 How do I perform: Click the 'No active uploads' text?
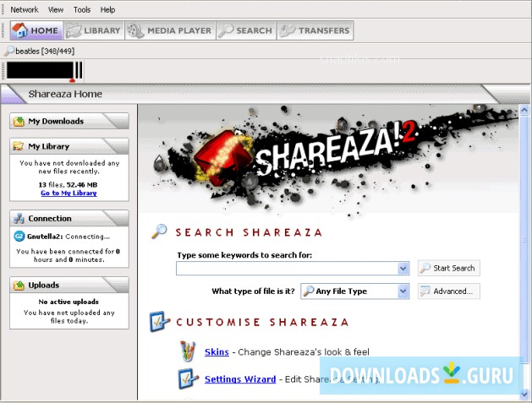[69, 302]
